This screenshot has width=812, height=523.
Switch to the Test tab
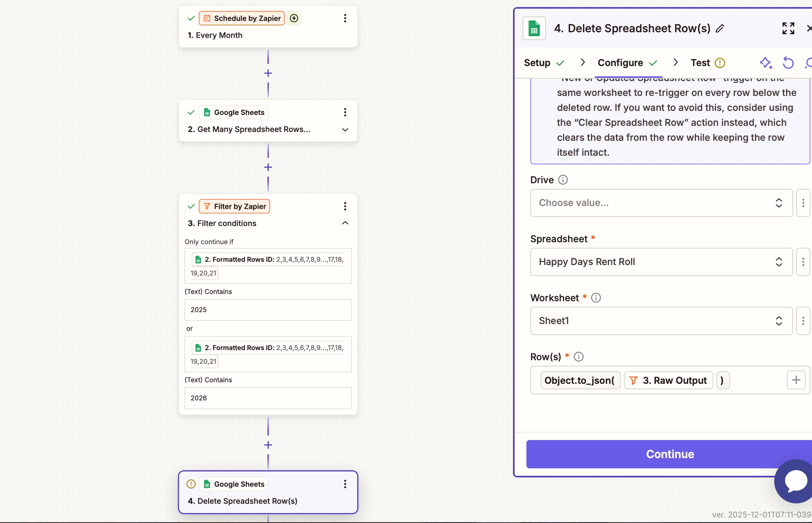click(700, 63)
